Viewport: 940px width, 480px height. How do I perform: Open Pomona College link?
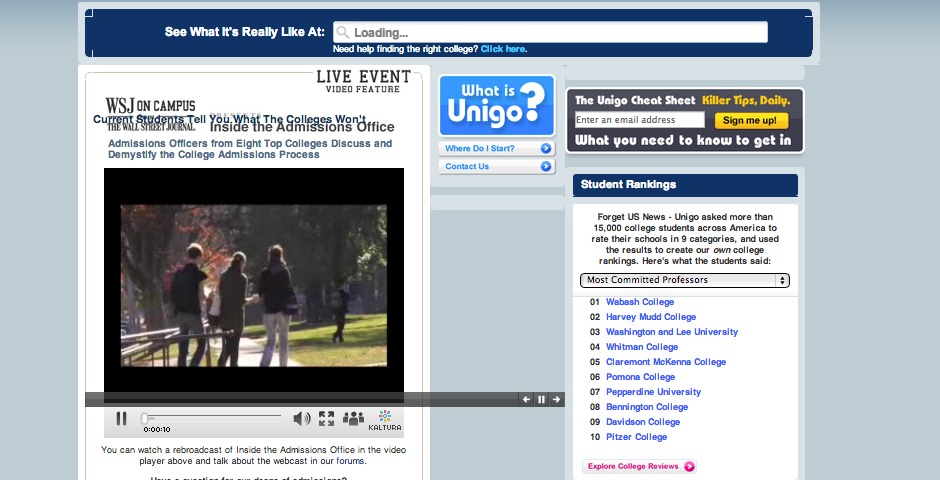click(x=640, y=377)
